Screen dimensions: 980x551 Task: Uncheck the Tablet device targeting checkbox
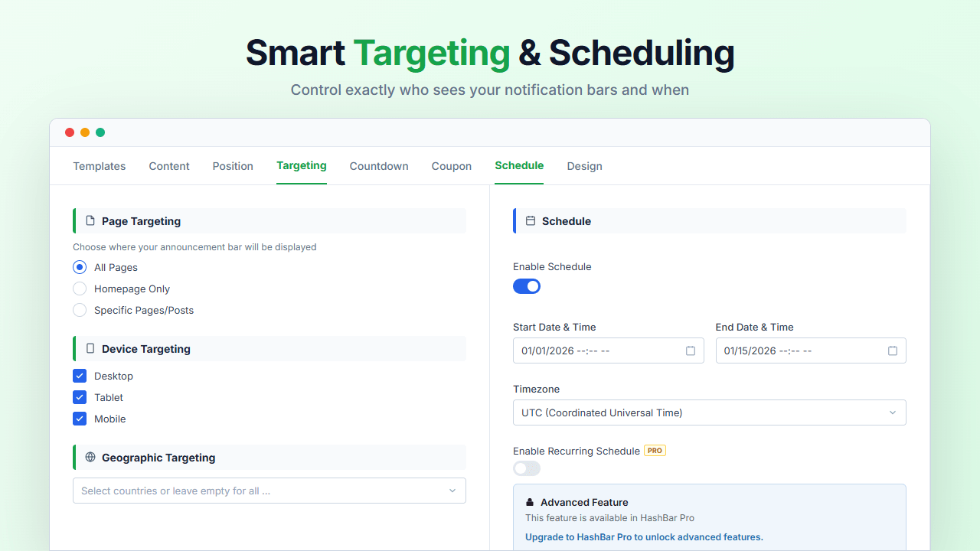click(80, 397)
